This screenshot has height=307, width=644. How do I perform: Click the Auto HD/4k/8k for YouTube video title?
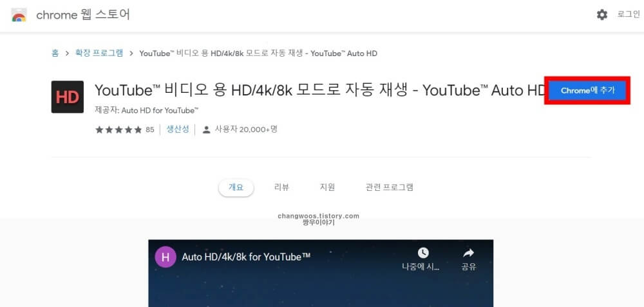(246, 257)
